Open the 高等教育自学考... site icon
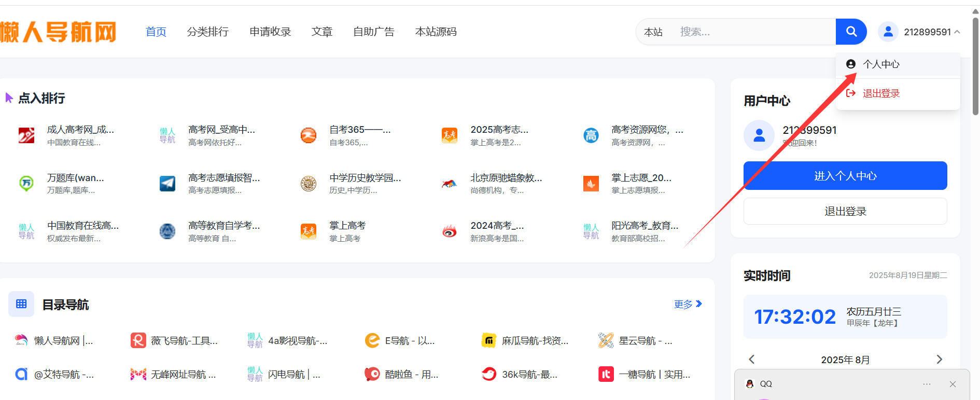Image resolution: width=980 pixels, height=400 pixels. coord(167,231)
